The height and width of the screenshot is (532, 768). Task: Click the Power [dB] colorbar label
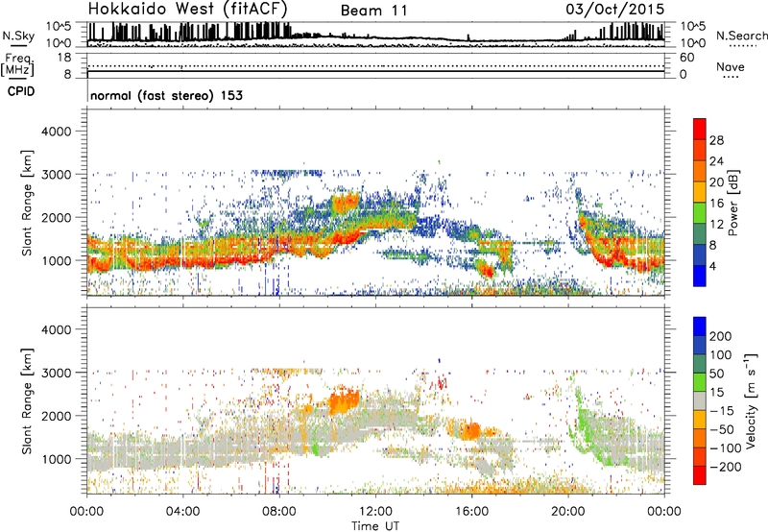tap(733, 203)
